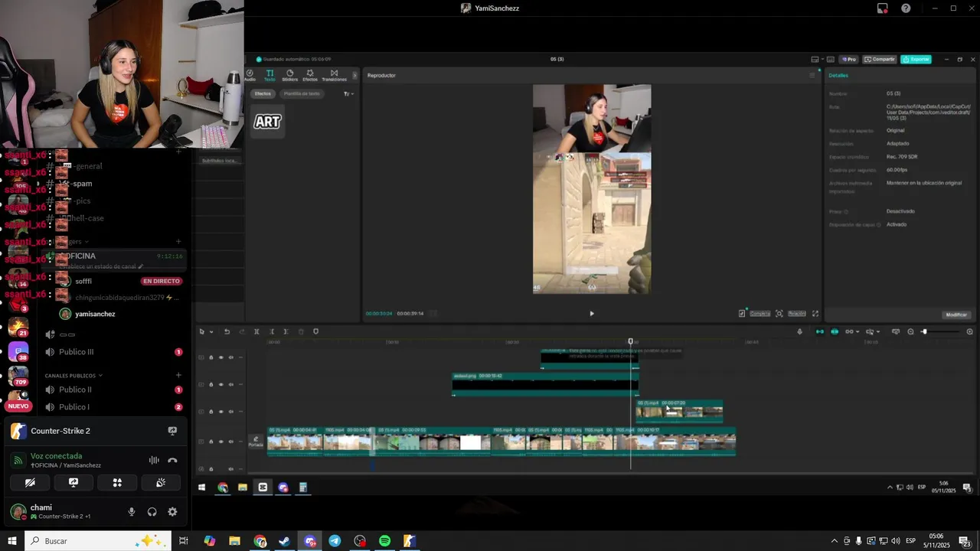
Task: Mute the microphone in Discord
Action: (132, 512)
